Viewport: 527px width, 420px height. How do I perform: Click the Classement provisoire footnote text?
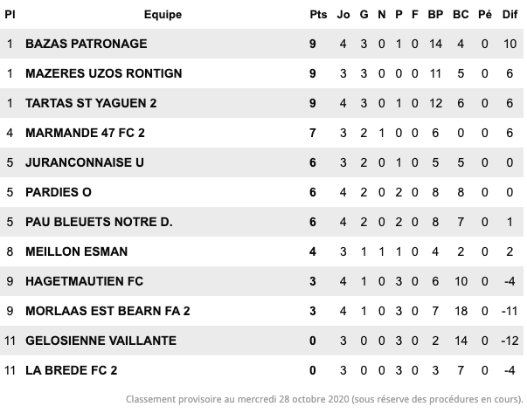pos(324,400)
